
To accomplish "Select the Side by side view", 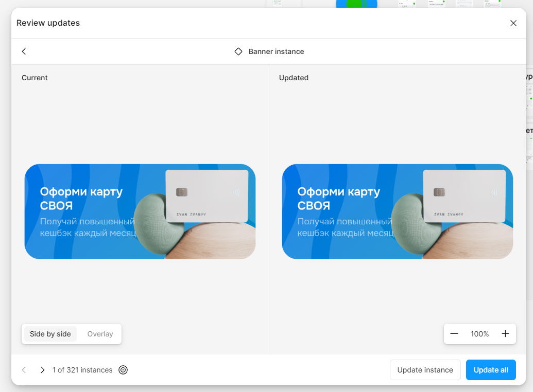I will click(x=50, y=334).
